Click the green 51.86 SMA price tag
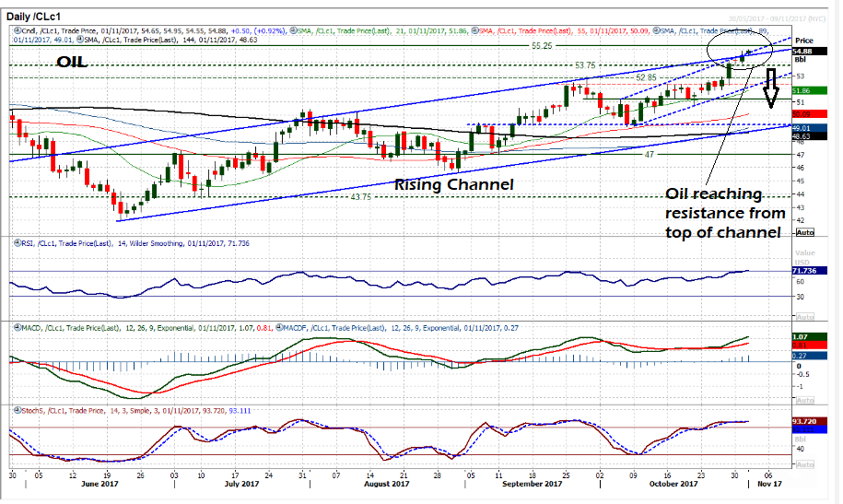 [x=802, y=91]
